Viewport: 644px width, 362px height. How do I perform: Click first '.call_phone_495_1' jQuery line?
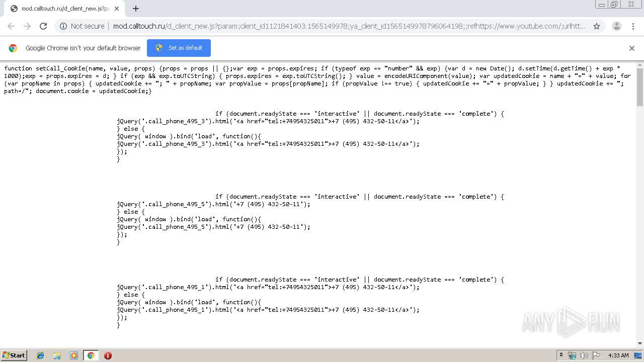[x=268, y=287]
